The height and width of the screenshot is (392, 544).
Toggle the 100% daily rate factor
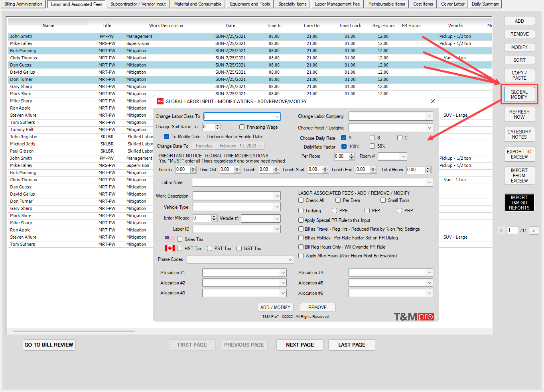tap(343, 147)
